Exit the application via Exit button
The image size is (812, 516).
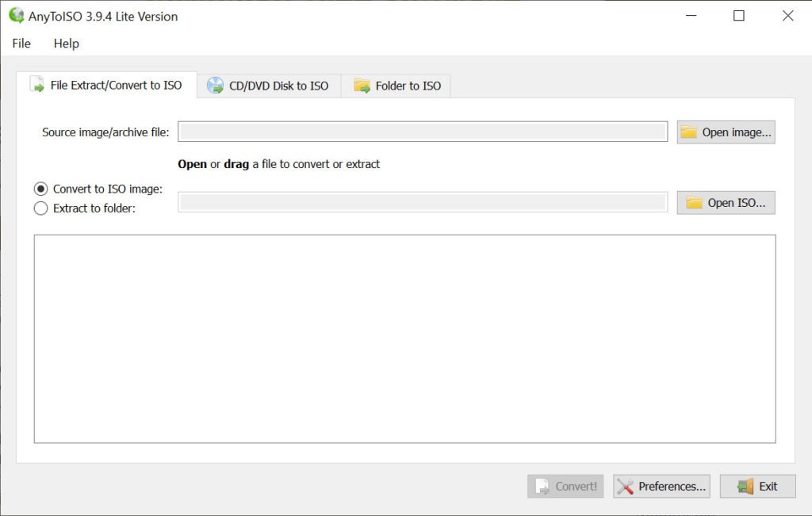(757, 486)
